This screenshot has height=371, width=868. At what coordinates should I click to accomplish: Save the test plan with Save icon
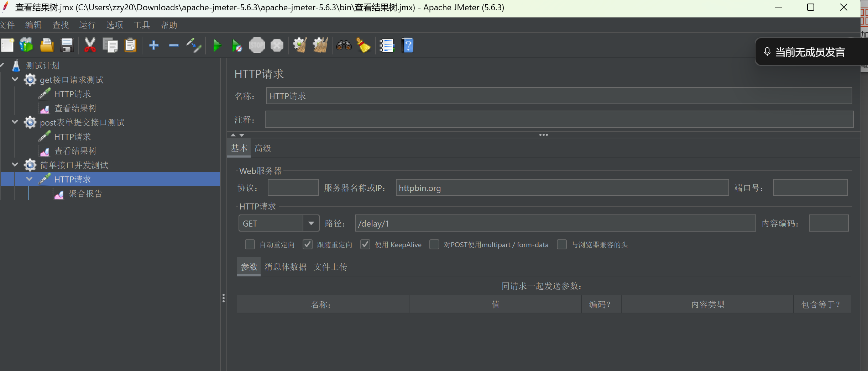click(67, 45)
